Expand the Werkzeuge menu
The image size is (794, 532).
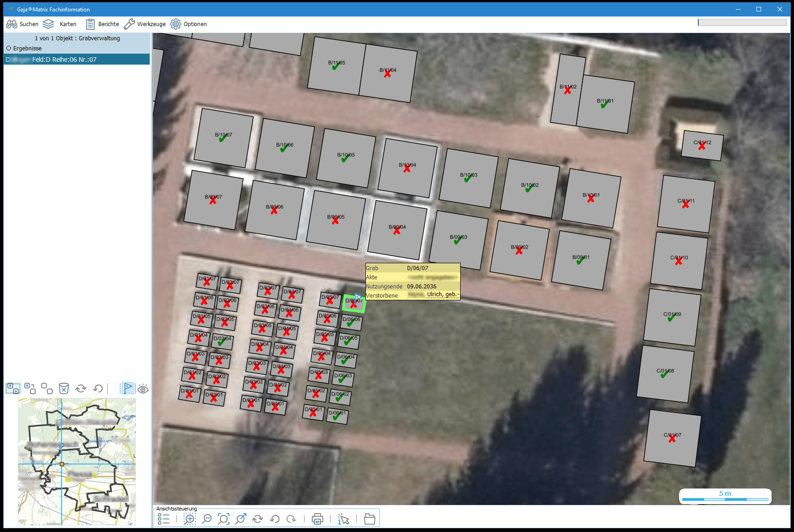coord(145,24)
